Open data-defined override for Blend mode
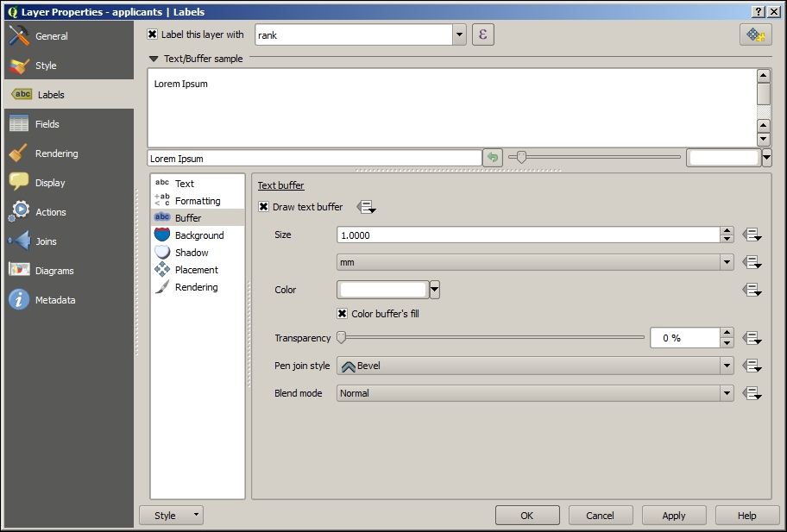This screenshot has width=787, height=532. (x=752, y=393)
